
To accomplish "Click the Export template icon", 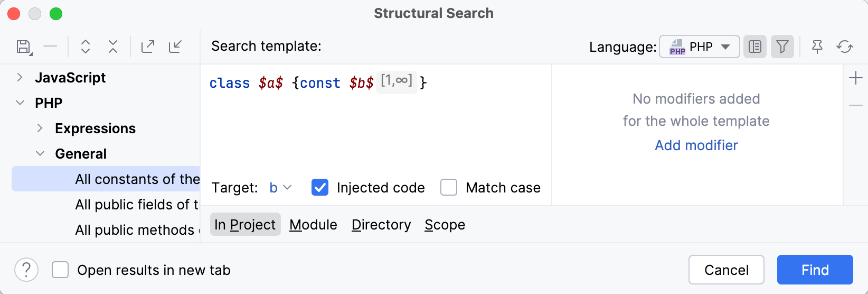I will [148, 47].
